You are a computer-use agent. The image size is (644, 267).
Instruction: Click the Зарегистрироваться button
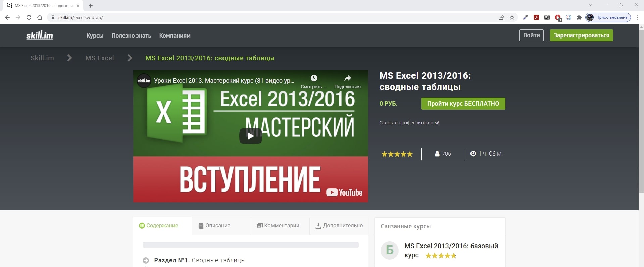[x=582, y=35]
